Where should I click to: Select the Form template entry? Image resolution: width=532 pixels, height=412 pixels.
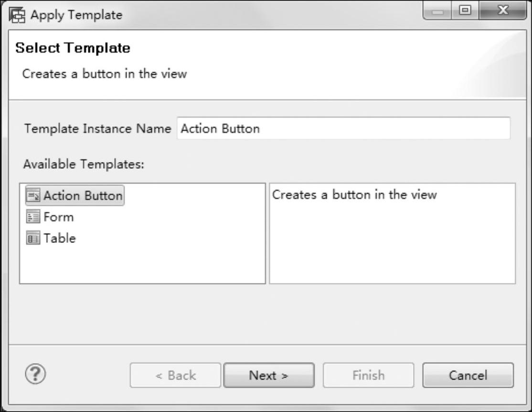pos(59,217)
